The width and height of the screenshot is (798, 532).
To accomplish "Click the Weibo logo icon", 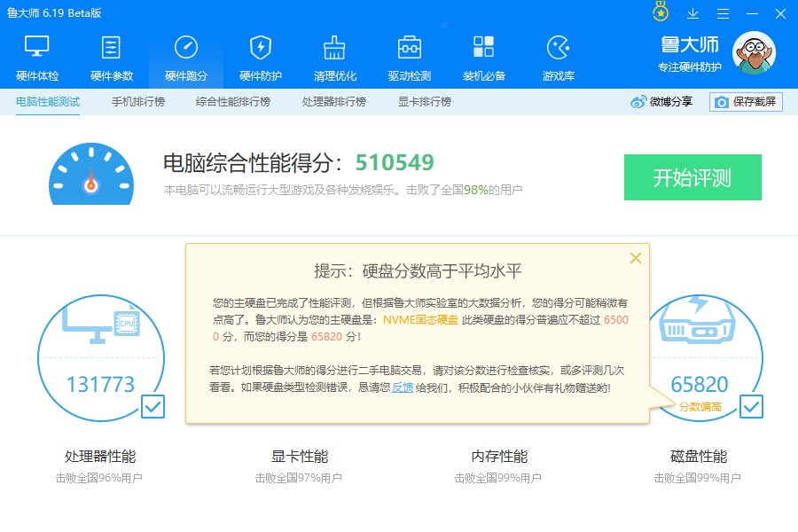I will (638, 102).
